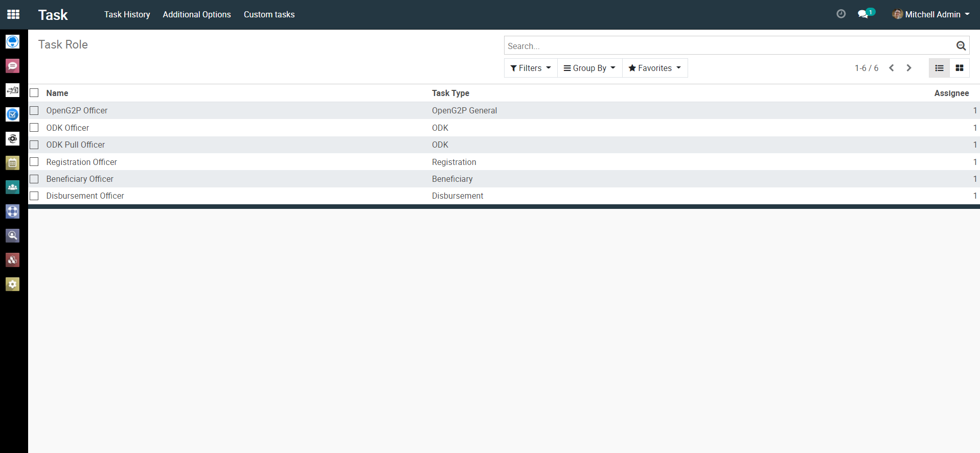Click the clock activities icon
The width and height of the screenshot is (980, 453).
pos(841,14)
